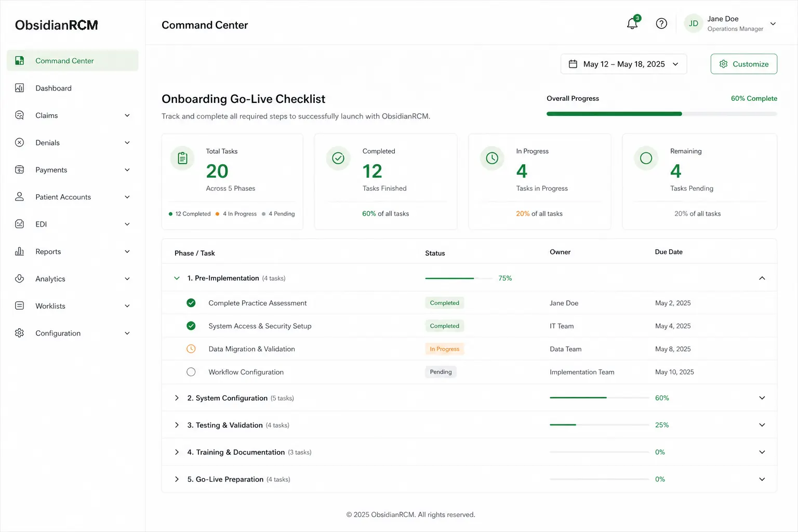The height and width of the screenshot is (532, 798).
Task: Open the Worklists menu item
Action: pos(73,306)
